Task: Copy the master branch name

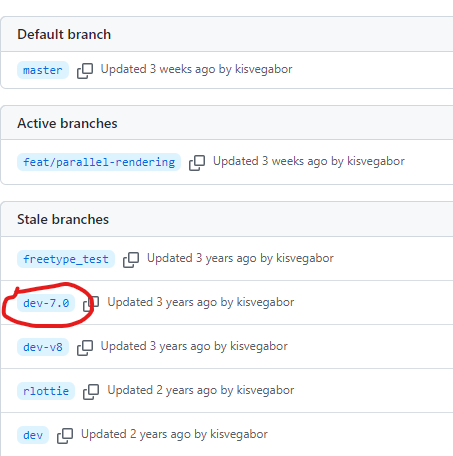Action: click(85, 70)
